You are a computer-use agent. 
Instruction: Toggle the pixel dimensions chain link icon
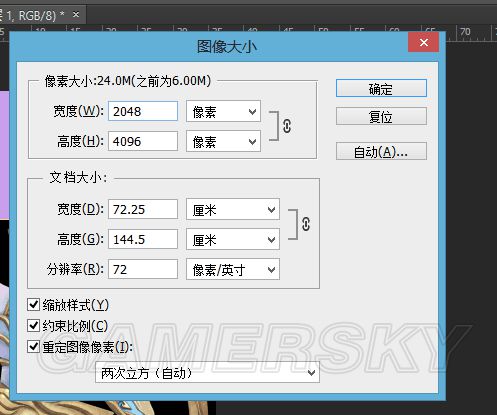pos(287,126)
